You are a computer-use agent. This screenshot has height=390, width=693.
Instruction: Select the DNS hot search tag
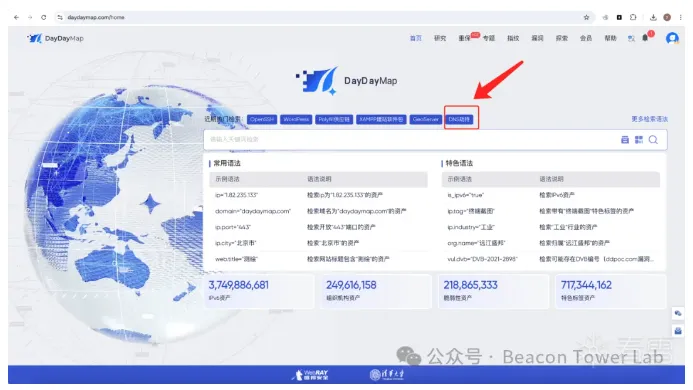459,119
